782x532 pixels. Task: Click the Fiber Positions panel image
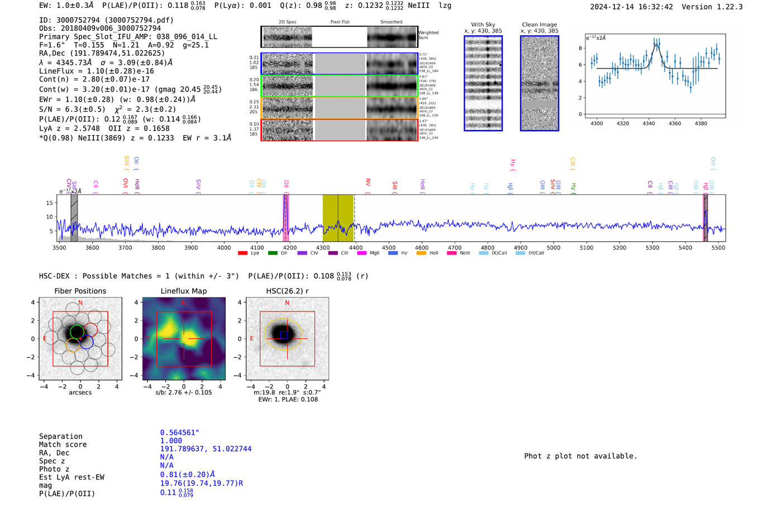[x=80, y=339]
